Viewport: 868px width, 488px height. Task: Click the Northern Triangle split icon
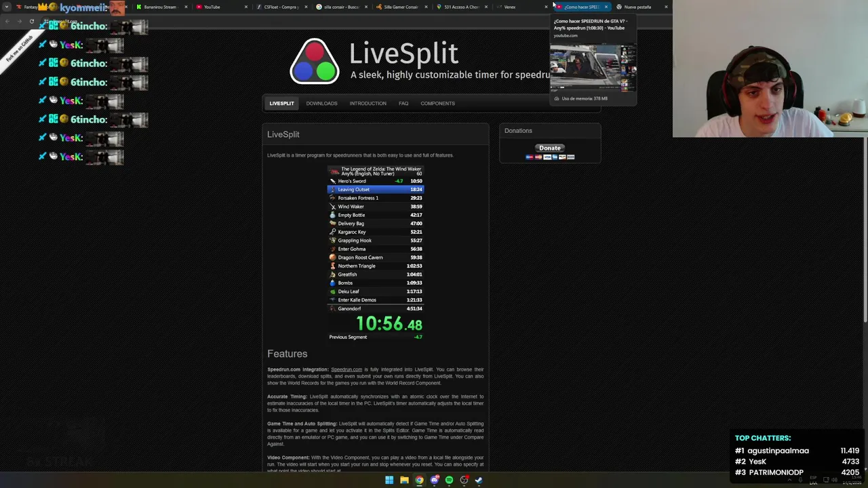click(x=332, y=266)
